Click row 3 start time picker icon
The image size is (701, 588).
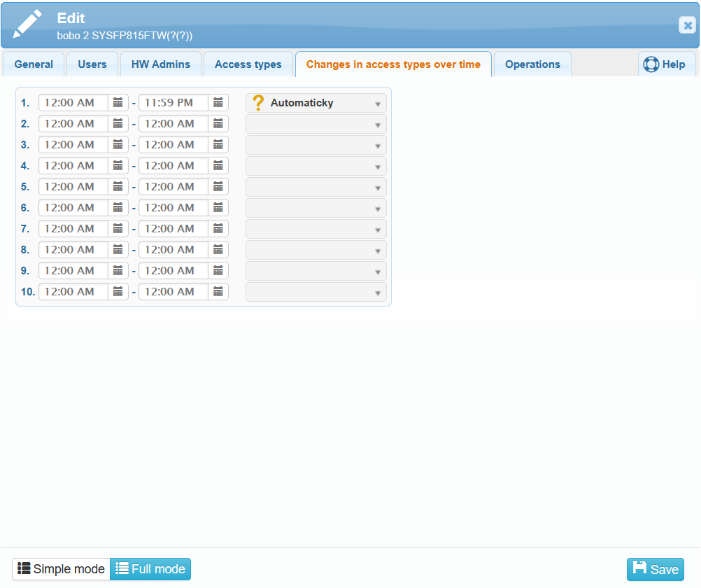point(118,145)
